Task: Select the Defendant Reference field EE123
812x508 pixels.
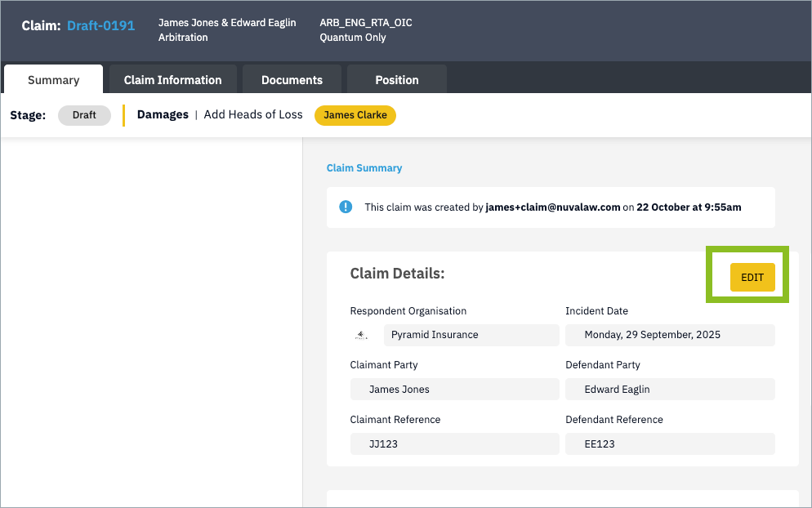Action: tap(670, 443)
